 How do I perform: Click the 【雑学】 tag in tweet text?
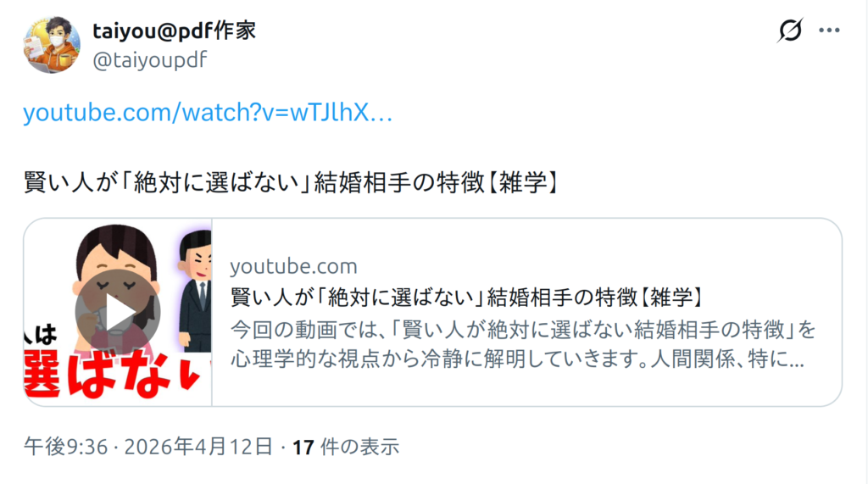pos(523,182)
